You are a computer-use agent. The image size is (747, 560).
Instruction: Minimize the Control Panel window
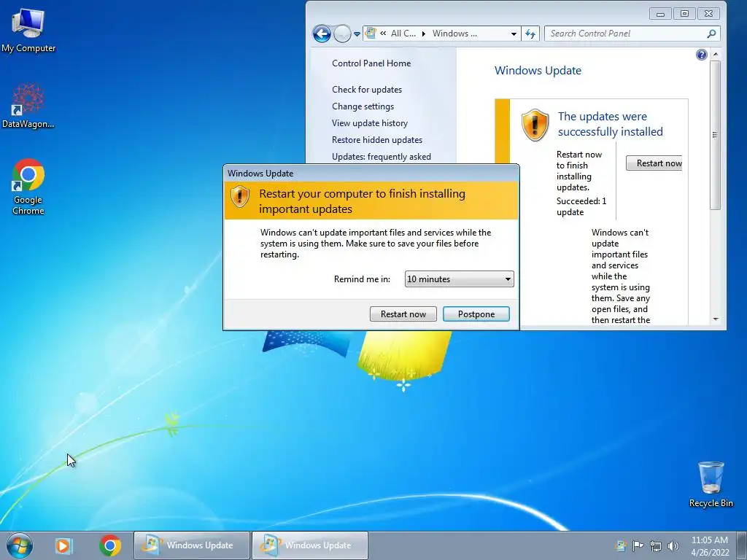[x=660, y=14]
